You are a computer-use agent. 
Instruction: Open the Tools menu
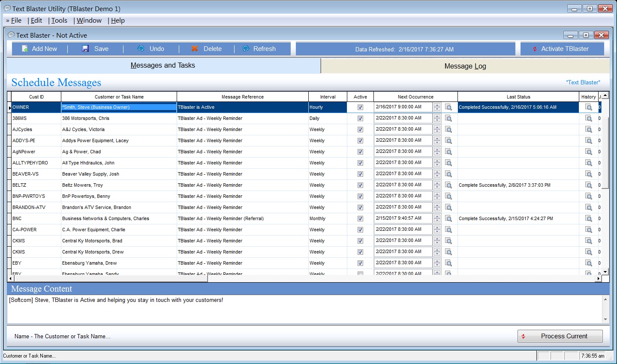click(x=59, y=20)
